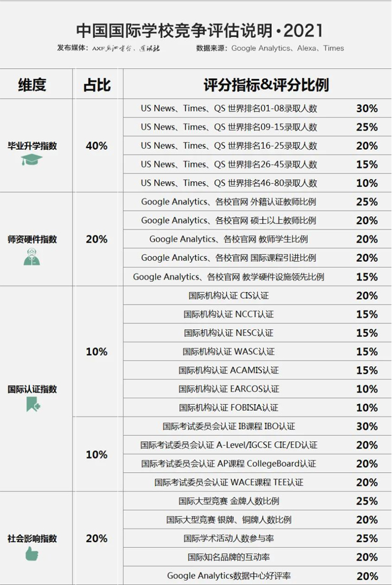Viewport: 392px width, 585px height.
Task: Select the 占比 column header
Action: click(x=97, y=85)
